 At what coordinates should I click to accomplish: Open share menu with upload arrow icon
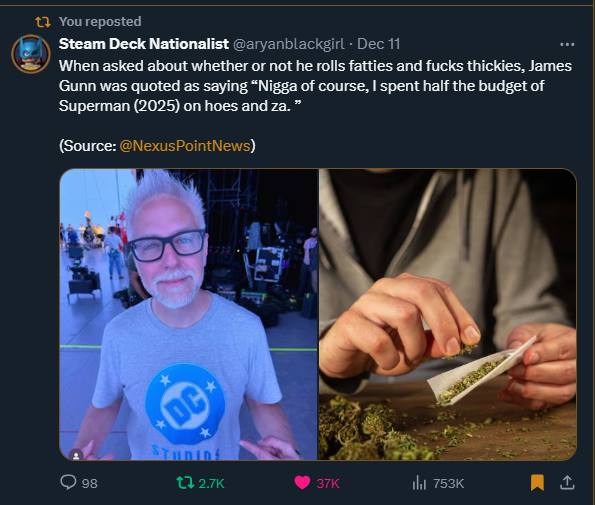point(567,483)
